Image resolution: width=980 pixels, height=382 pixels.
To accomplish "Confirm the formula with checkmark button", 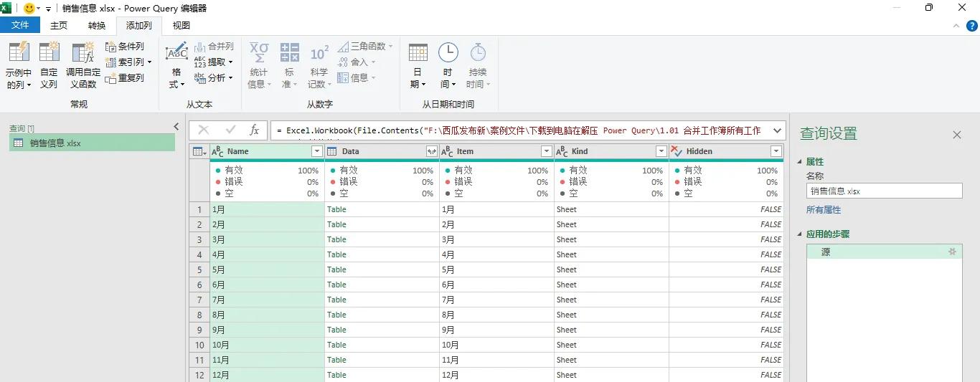I will point(230,130).
